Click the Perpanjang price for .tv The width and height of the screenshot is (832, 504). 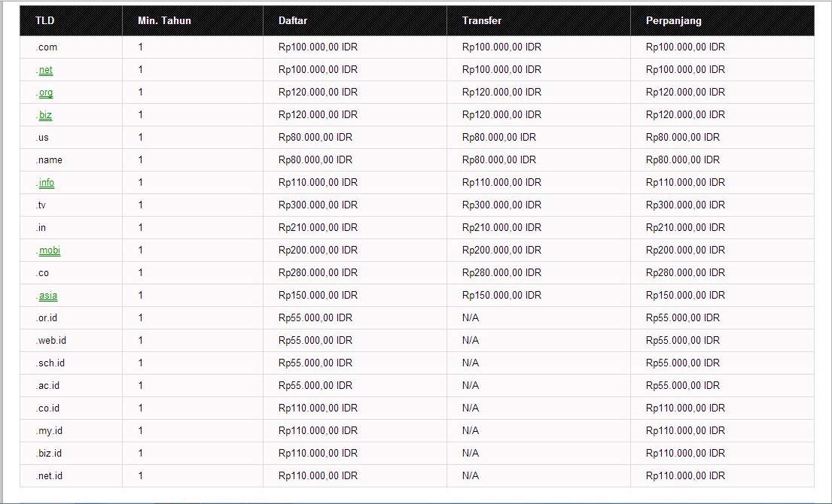coord(685,205)
